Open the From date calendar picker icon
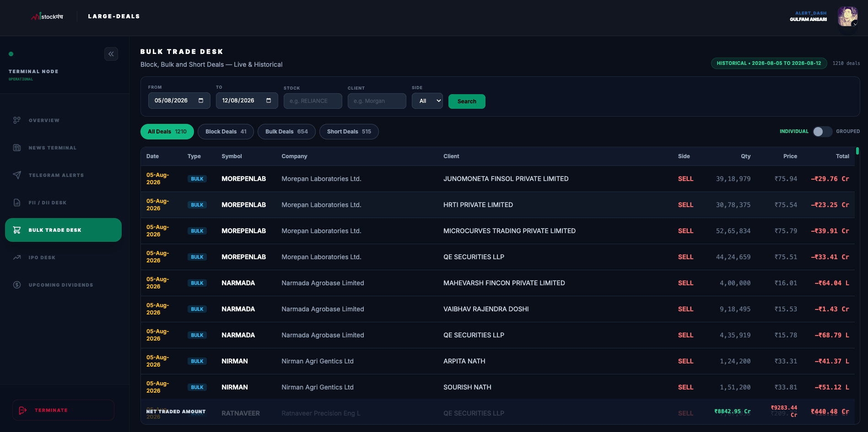Screen dimensions: 868x432 201,101
